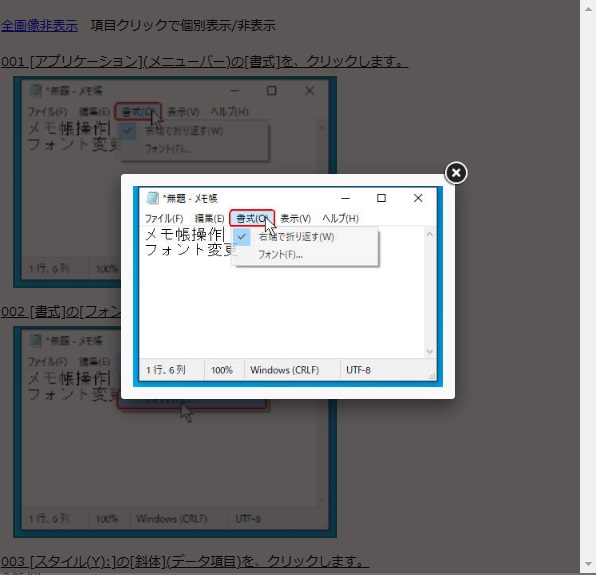Click the Notepad app icon in the popup title bar
Image resolution: width=596 pixels, height=575 pixels.
coord(152,198)
